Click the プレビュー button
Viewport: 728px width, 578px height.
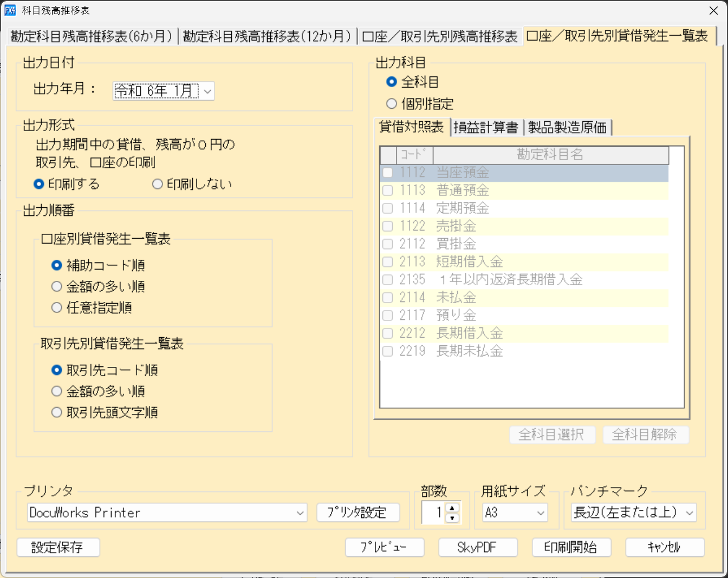(384, 547)
